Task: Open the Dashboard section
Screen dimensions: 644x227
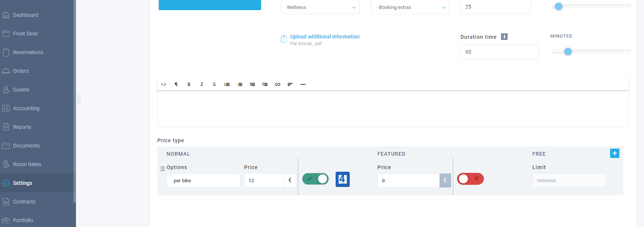Action: [25, 15]
